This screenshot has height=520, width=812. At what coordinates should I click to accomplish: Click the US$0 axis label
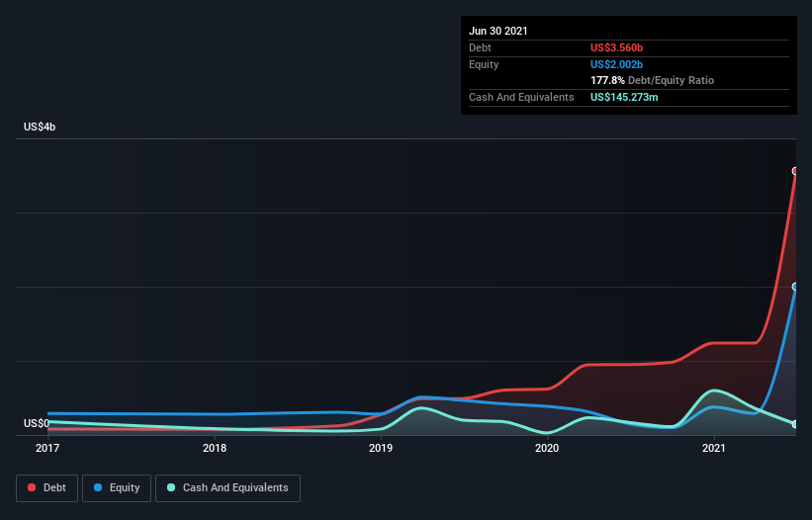(37, 423)
